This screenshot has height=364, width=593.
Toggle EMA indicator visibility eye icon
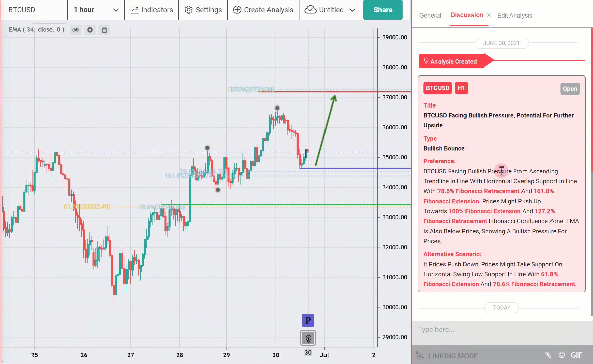click(x=76, y=30)
